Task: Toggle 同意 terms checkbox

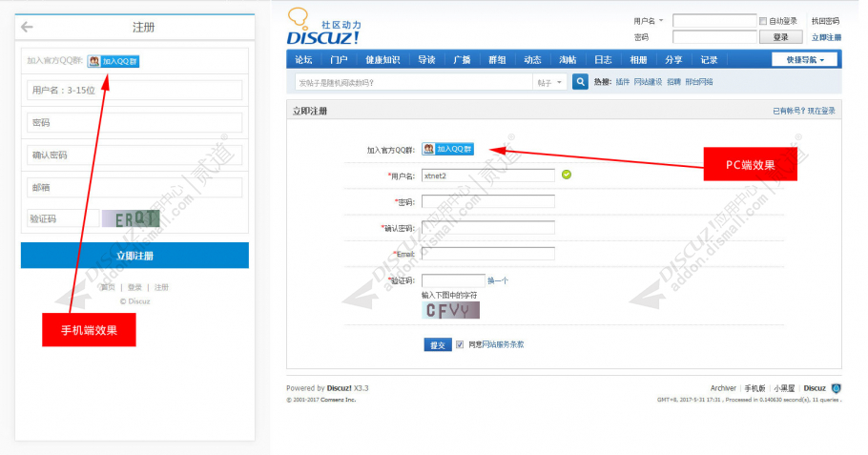Action: 460,344
